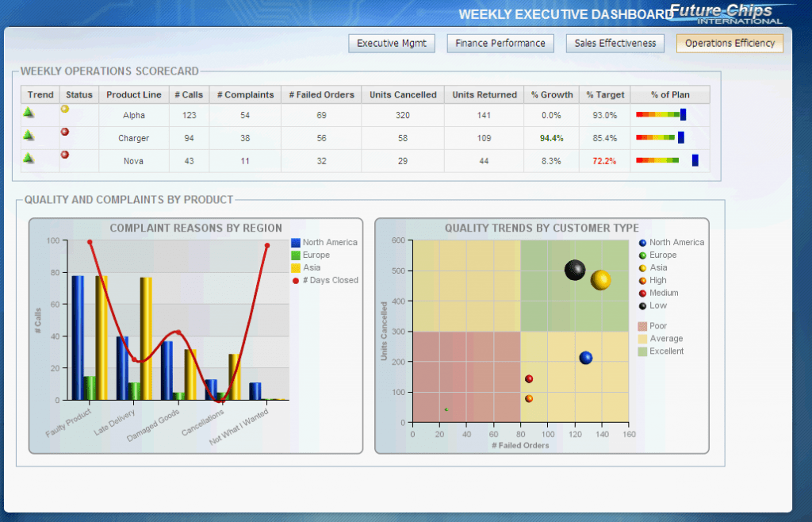Click the Operations Efficiency button
The width and height of the screenshot is (812, 522).
[x=729, y=43]
